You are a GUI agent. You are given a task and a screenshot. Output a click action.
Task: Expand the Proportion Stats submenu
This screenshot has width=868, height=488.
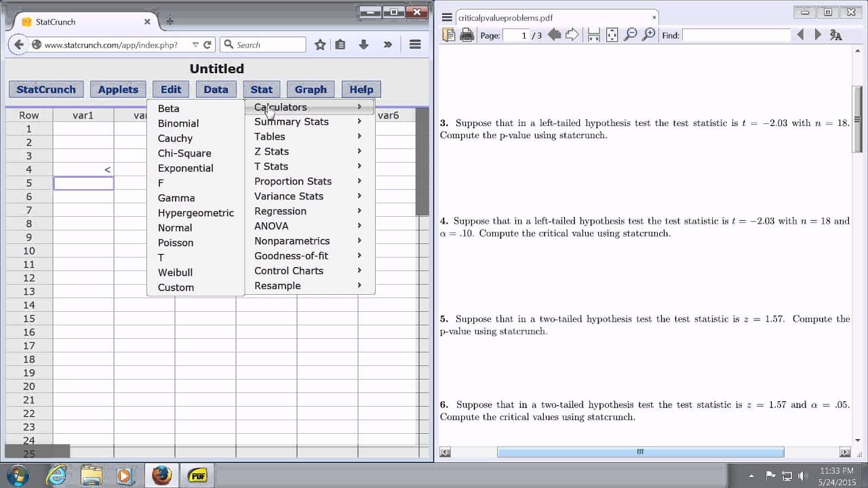point(309,182)
